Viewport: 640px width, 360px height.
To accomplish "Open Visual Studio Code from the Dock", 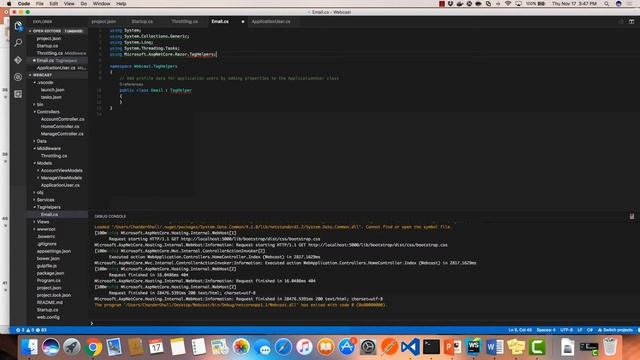I will (x=410, y=347).
